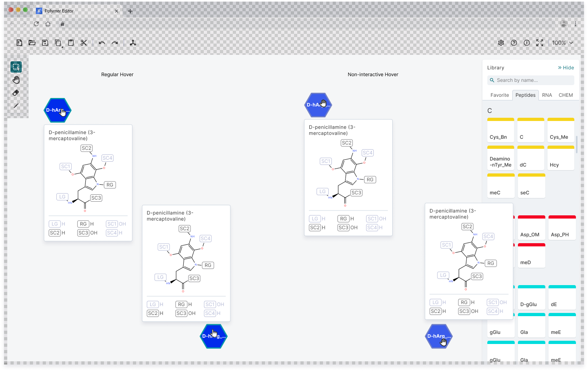588x371 pixels.
Task: Open help using the question mark icon
Action: point(514,43)
